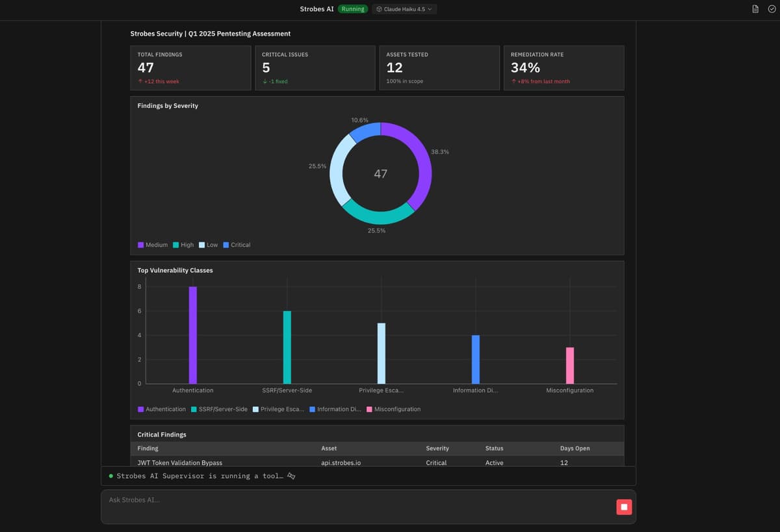This screenshot has height=532, width=780.
Task: Click the days-open value 12 in JWT row
Action: (564, 462)
